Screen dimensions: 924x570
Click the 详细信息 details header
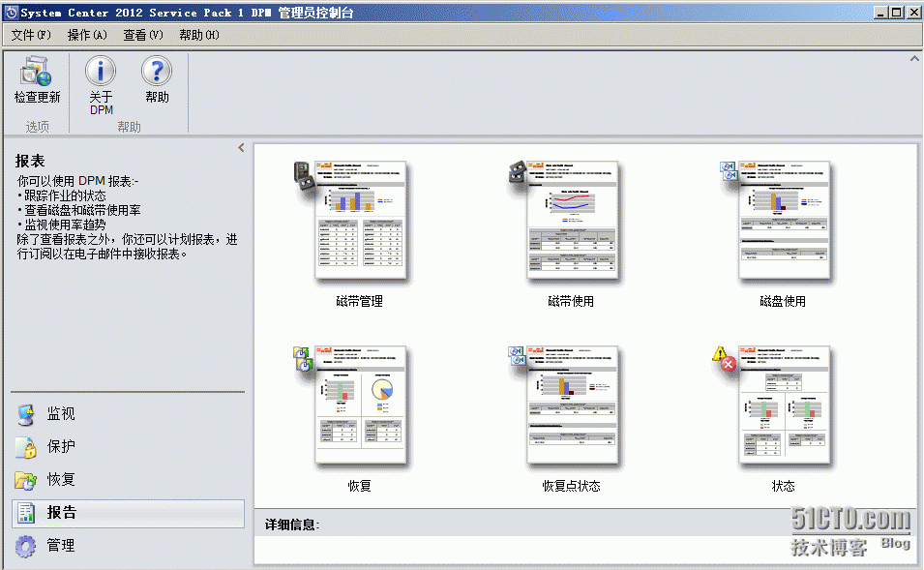pyautogui.click(x=291, y=525)
